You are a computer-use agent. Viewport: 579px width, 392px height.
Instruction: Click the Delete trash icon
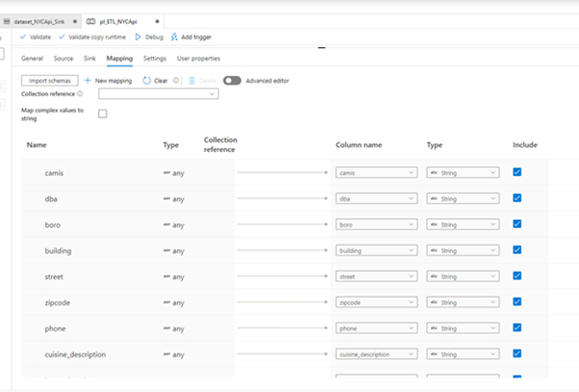coord(192,81)
